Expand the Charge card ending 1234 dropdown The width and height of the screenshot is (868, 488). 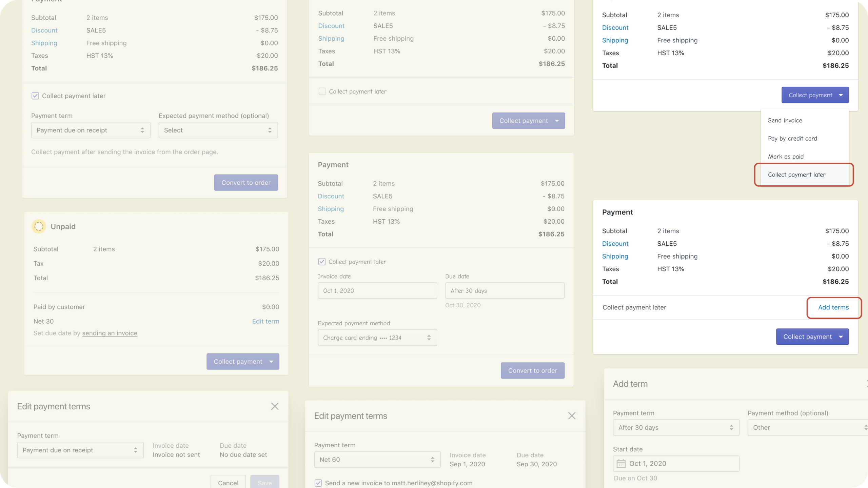tap(377, 338)
